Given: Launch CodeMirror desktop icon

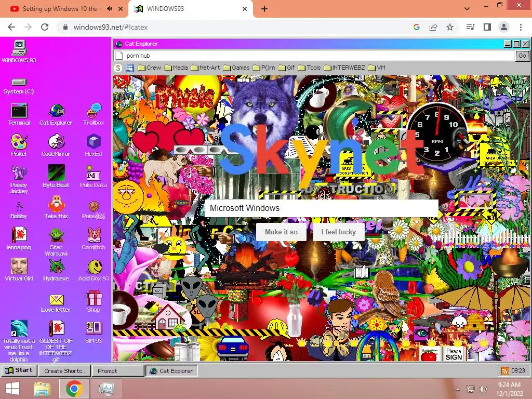Looking at the screenshot, I should [x=56, y=145].
